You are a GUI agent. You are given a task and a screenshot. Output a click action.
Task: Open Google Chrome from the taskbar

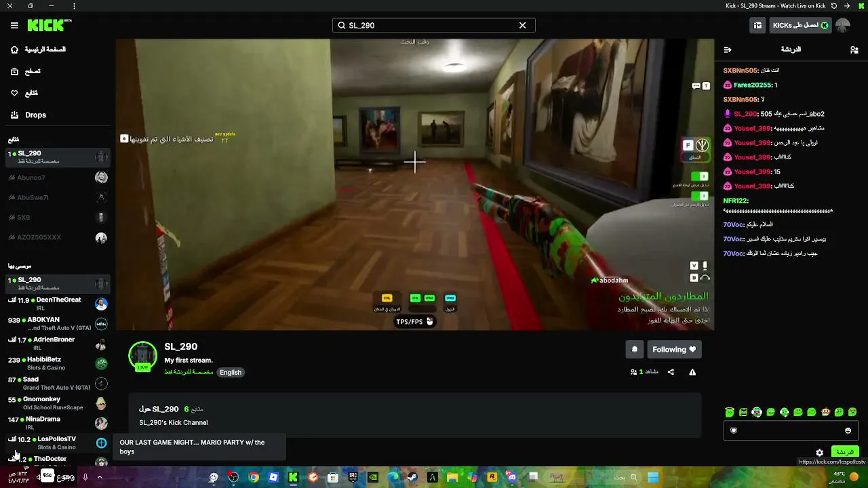coord(254,477)
